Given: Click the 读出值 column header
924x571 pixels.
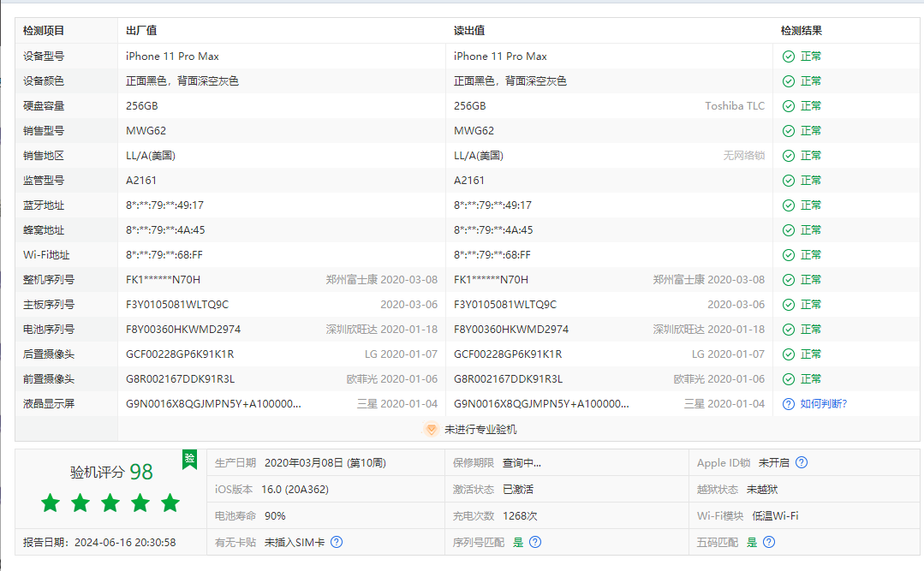Looking at the screenshot, I should [469, 31].
